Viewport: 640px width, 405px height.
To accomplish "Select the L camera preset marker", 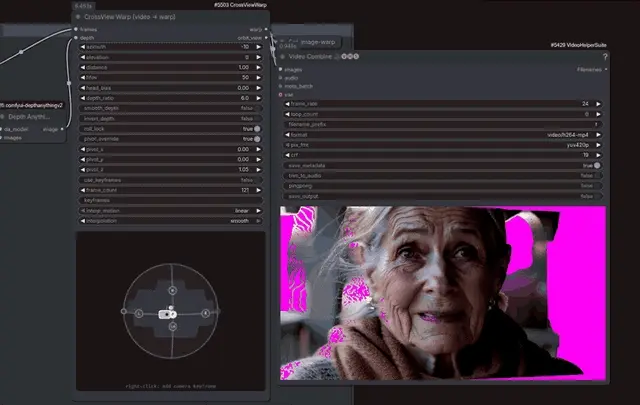I will [x=139, y=314].
